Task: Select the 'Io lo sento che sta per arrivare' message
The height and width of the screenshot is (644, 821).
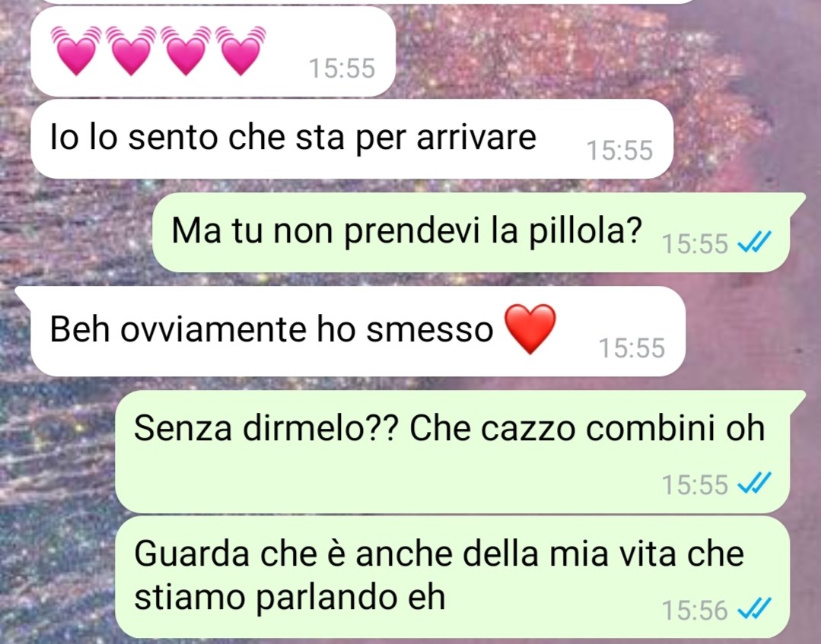Action: pyautogui.click(x=352, y=138)
